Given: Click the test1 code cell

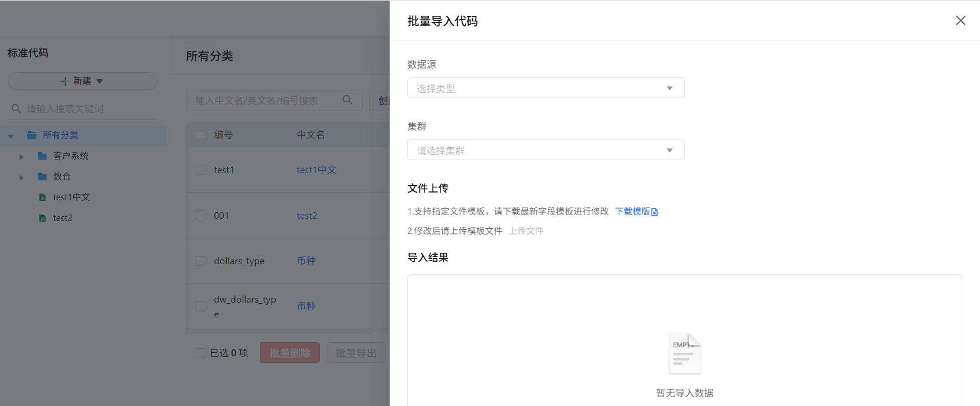Looking at the screenshot, I should click(224, 170).
